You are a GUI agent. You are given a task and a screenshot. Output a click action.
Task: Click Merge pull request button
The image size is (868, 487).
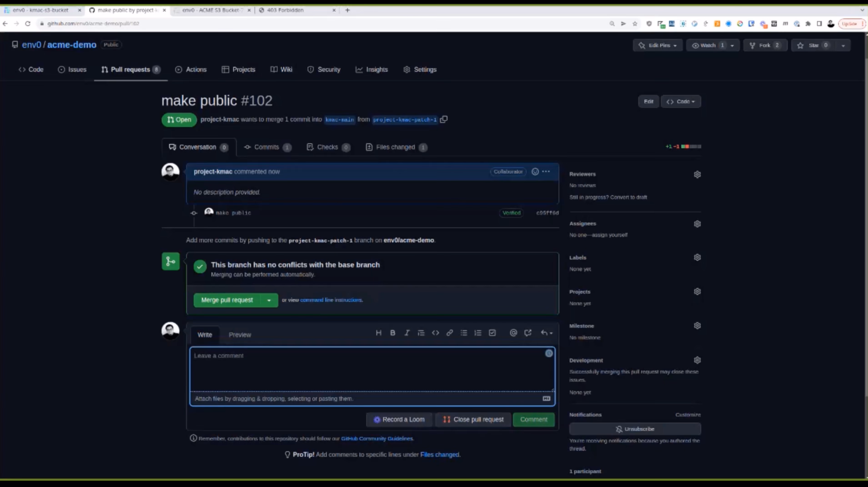coord(227,300)
